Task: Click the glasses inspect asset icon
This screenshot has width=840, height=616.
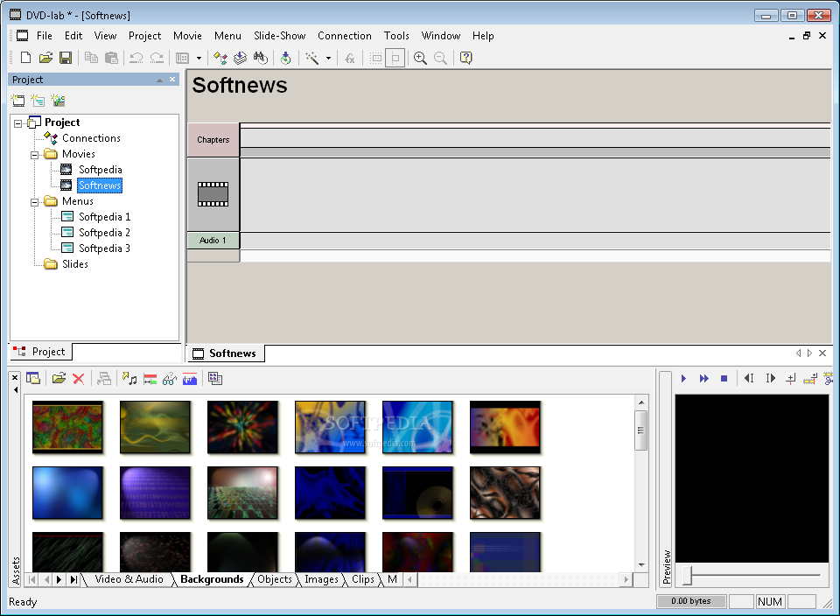Action: pyautogui.click(x=169, y=379)
